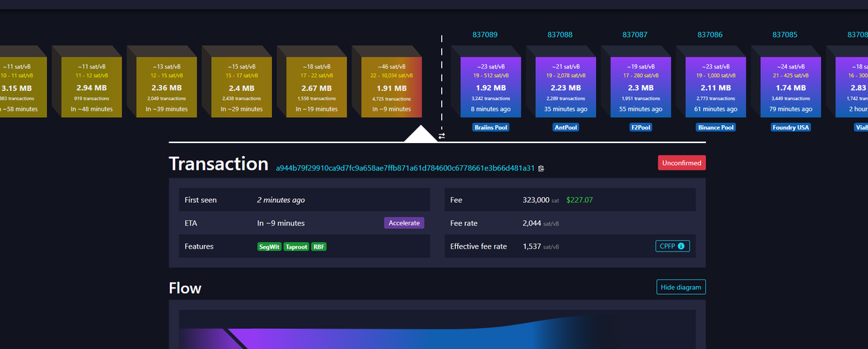Open the Foundry USA tag
The width and height of the screenshot is (868, 349).
tap(791, 127)
